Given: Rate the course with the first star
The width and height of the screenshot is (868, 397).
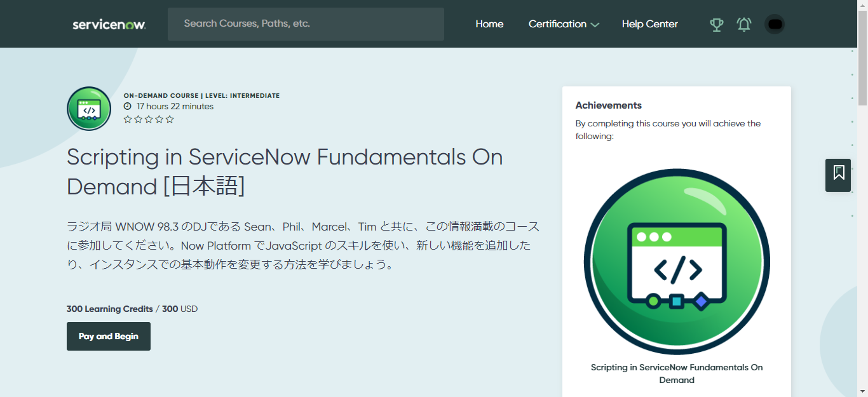Looking at the screenshot, I should click(127, 119).
